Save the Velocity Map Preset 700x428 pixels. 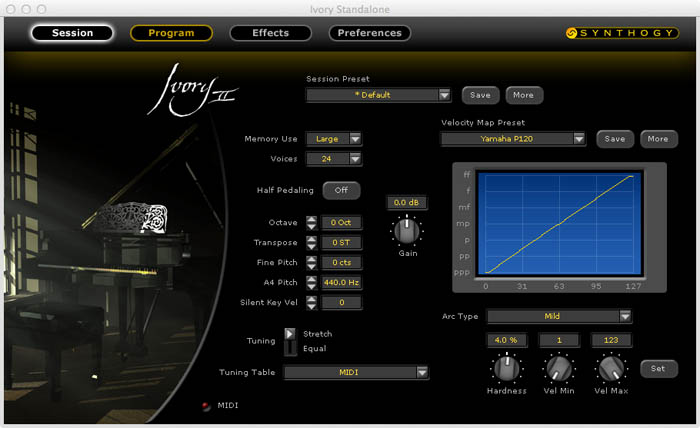point(615,139)
